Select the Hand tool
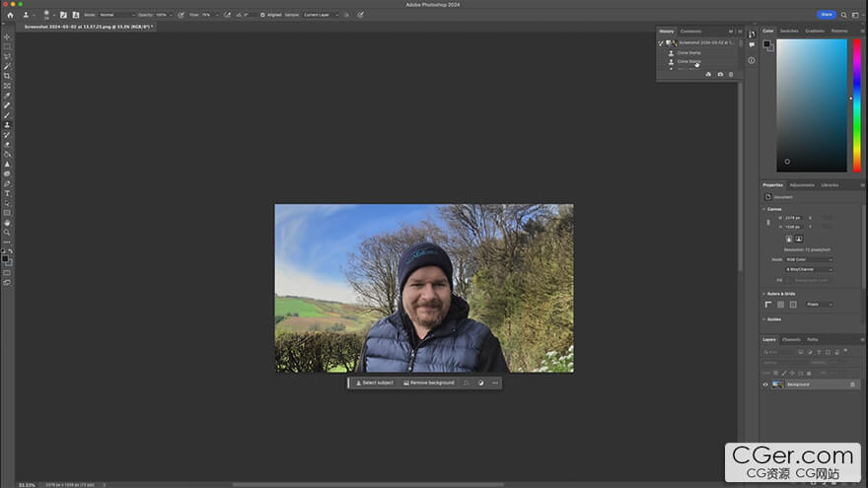868x488 pixels. coord(7,223)
